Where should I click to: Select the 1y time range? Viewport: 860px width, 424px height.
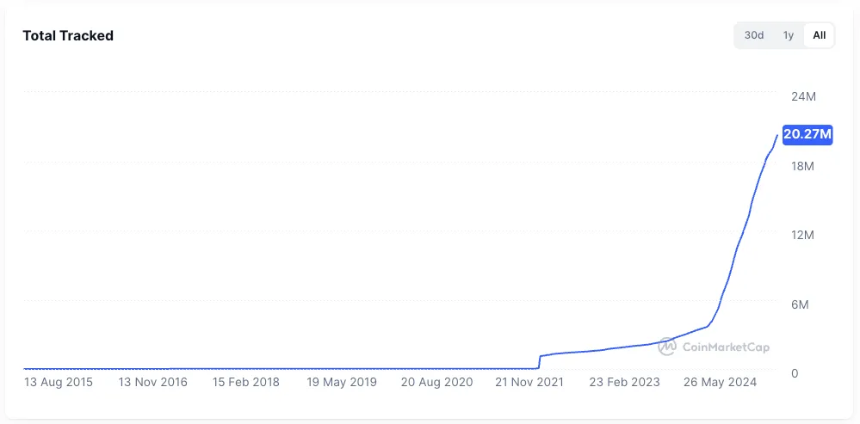[x=788, y=36]
